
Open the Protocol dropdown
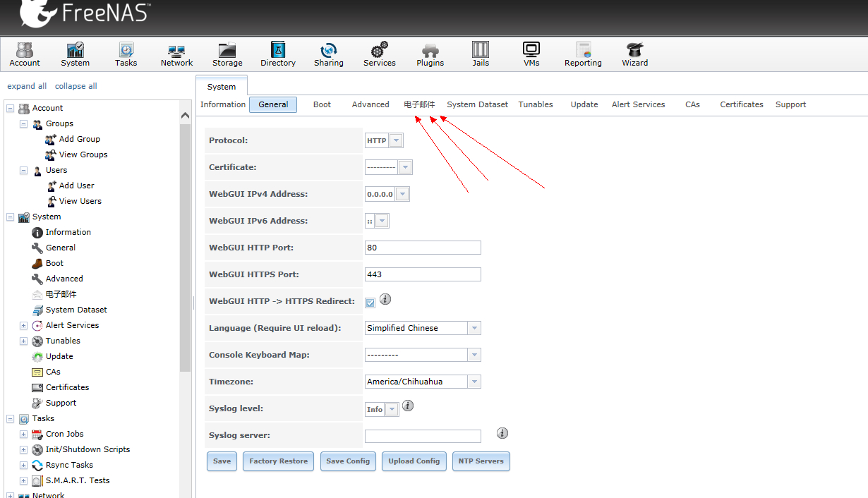pos(396,140)
